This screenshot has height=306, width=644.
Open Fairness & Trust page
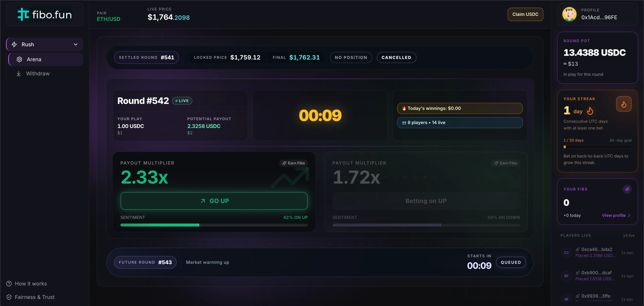tap(31, 297)
